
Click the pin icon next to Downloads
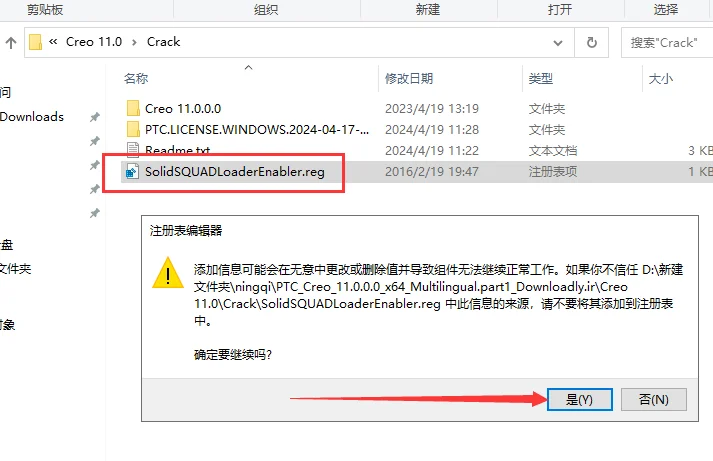click(95, 117)
